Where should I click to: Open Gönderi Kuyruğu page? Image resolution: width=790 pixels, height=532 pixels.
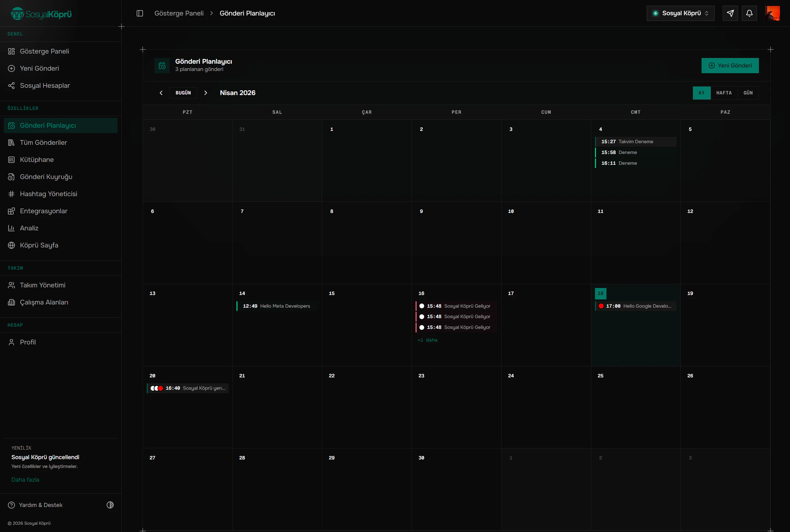(61, 177)
